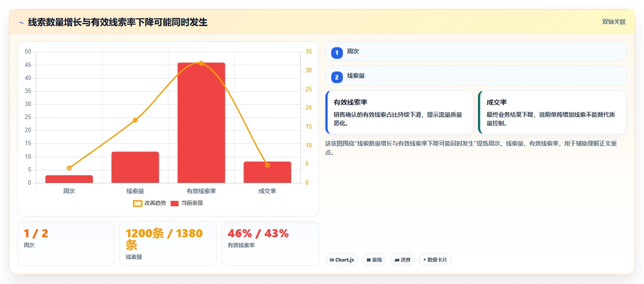The height and width of the screenshot is (284, 644).
Task: Click the 进度 tag chip
Action: click(403, 260)
